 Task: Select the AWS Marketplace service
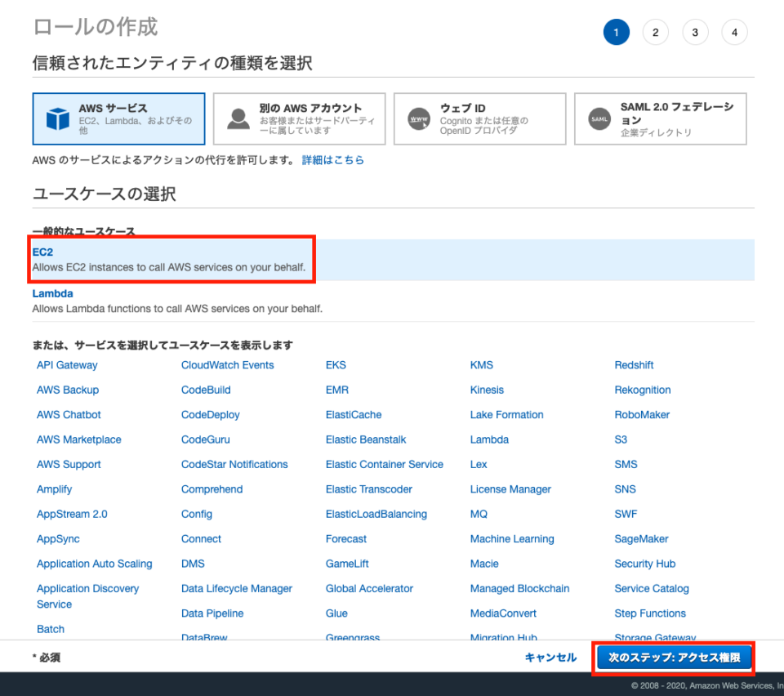tap(79, 439)
